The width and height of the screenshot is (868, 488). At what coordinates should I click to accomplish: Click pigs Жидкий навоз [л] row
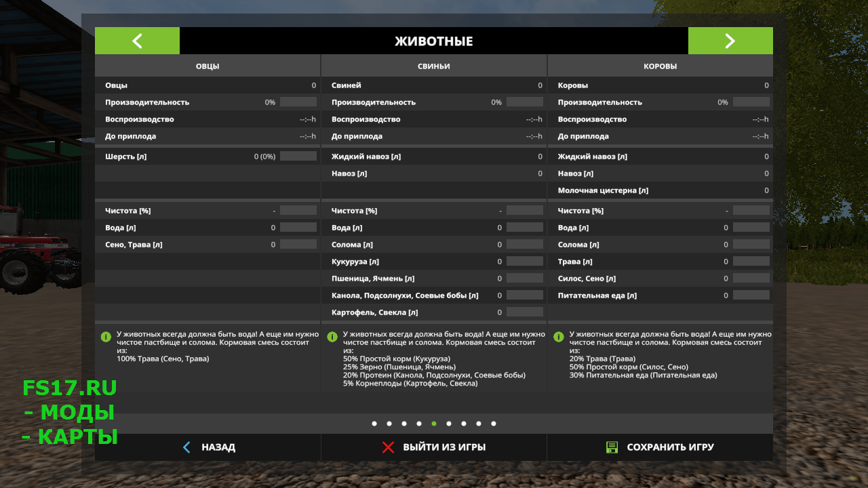click(x=434, y=157)
